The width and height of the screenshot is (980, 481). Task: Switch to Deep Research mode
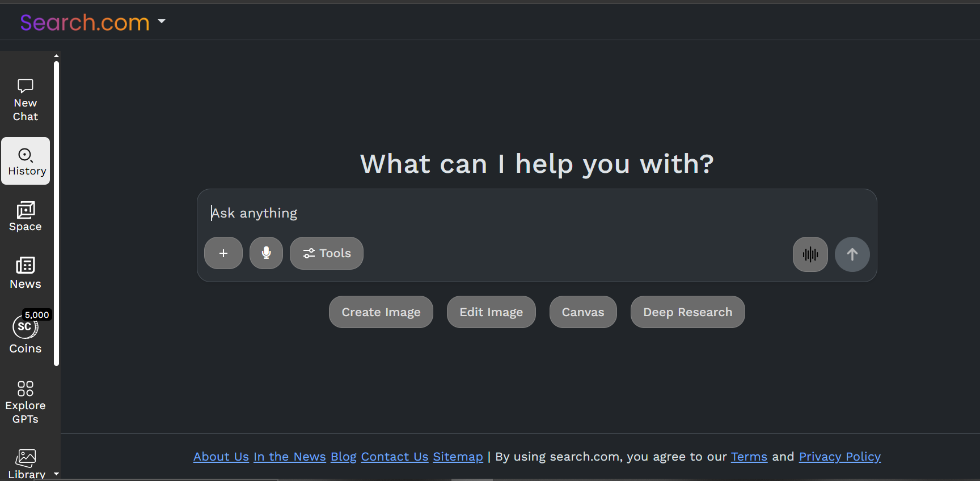tap(687, 312)
